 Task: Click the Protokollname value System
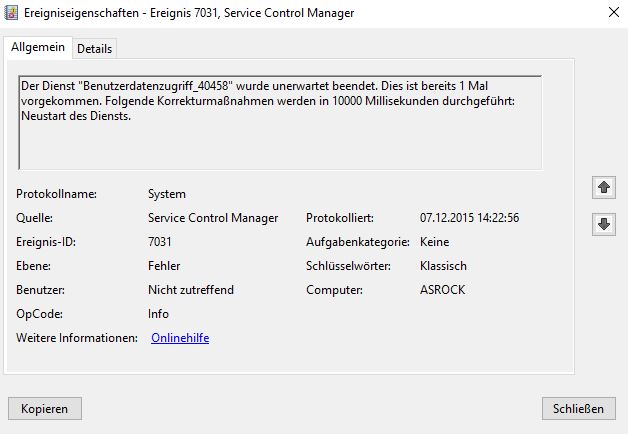pyautogui.click(x=166, y=194)
